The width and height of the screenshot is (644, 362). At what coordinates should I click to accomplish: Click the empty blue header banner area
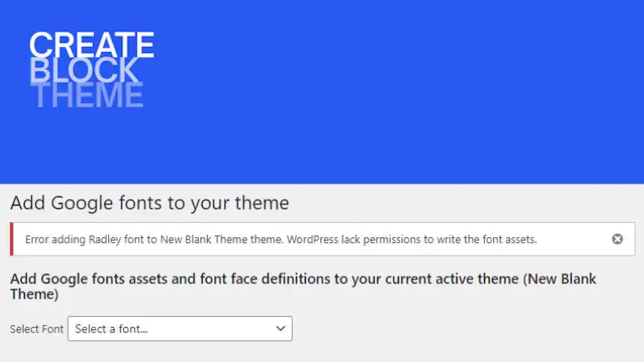(x=394, y=90)
